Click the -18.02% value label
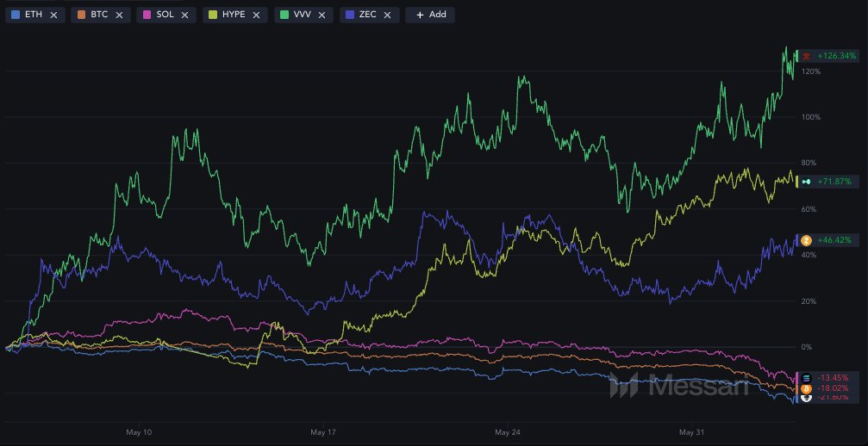Viewport: 868px width, 446px height. 833,388
